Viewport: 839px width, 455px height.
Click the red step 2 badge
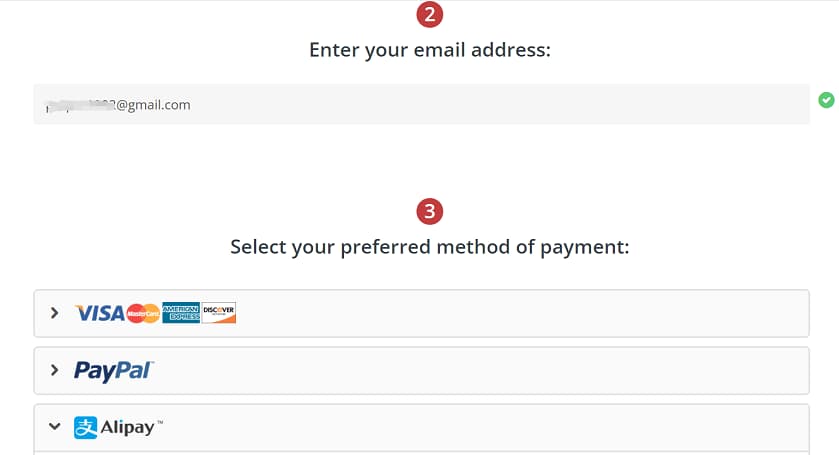430,15
